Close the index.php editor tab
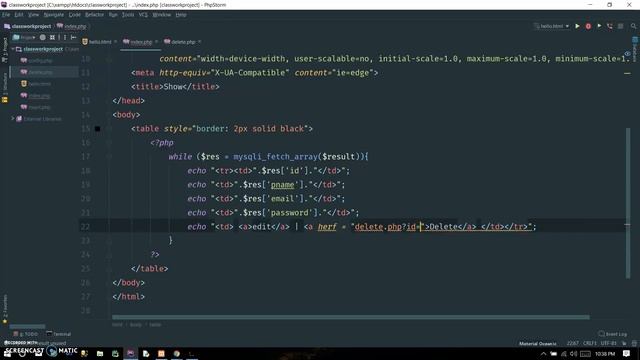640x360 pixels. [x=156, y=42]
